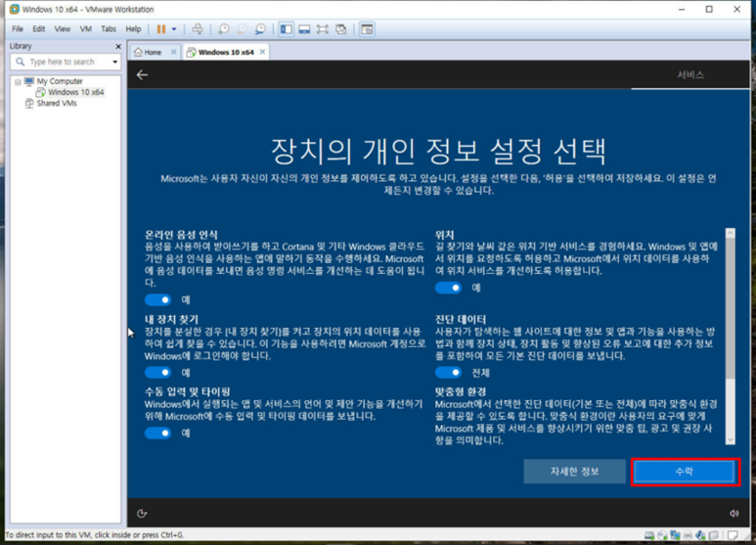Click the sound card status bar icon

point(700,535)
